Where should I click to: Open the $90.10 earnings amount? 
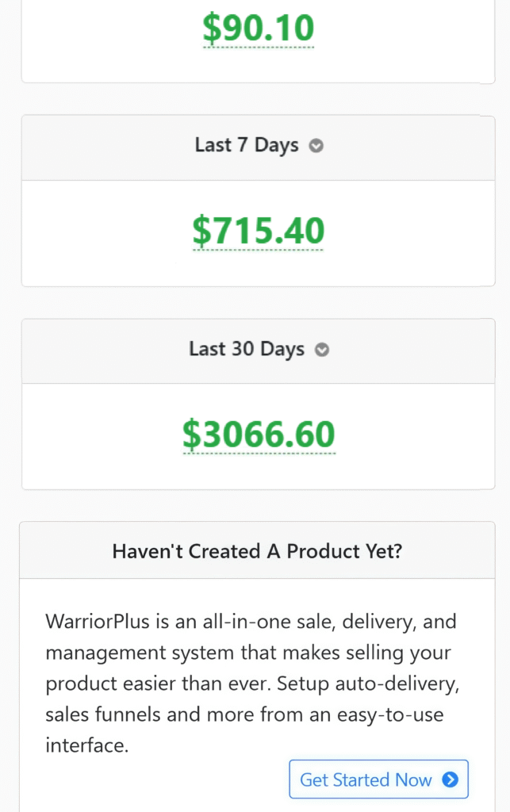click(259, 29)
